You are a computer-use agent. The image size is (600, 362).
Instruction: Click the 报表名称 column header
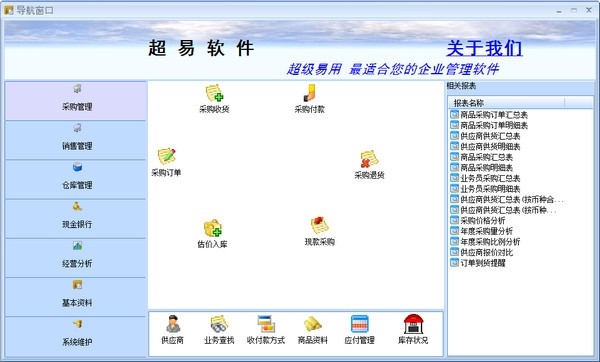(x=506, y=103)
